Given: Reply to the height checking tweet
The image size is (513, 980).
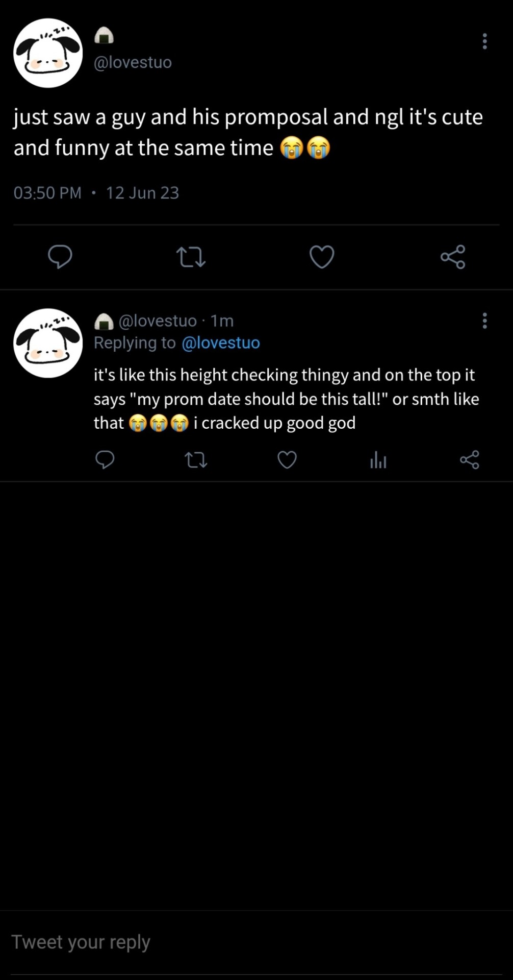Looking at the screenshot, I should pos(105,460).
